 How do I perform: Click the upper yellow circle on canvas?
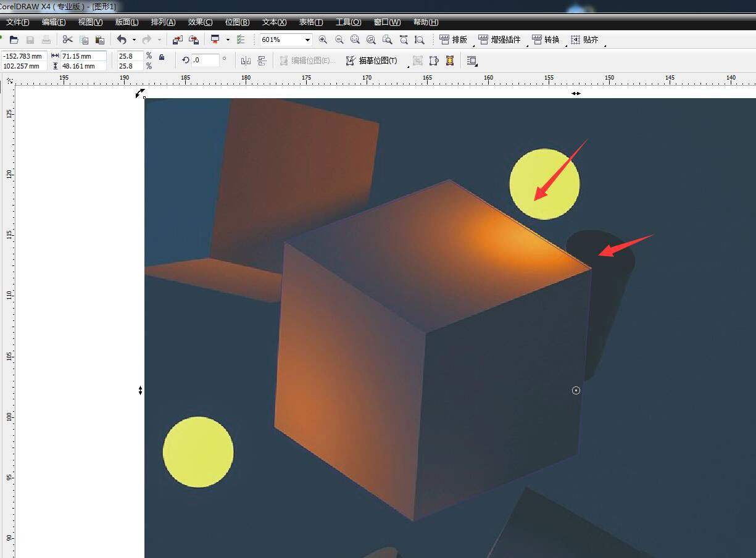(544, 184)
